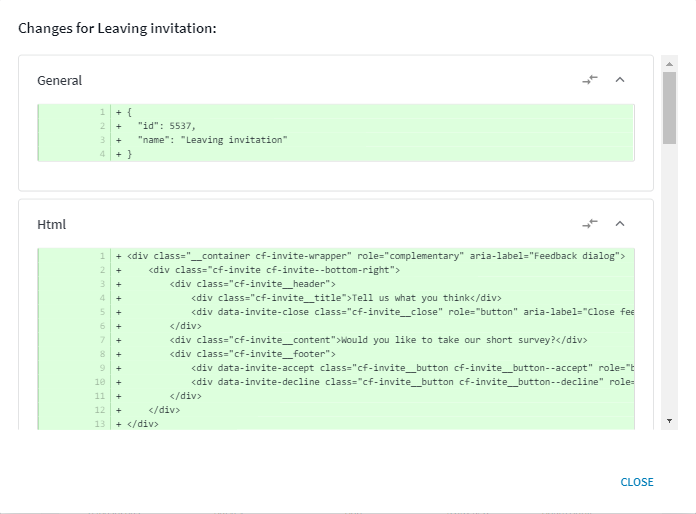The image size is (696, 514).
Task: Click the cf-invite__title line of code
Action: tap(336, 298)
